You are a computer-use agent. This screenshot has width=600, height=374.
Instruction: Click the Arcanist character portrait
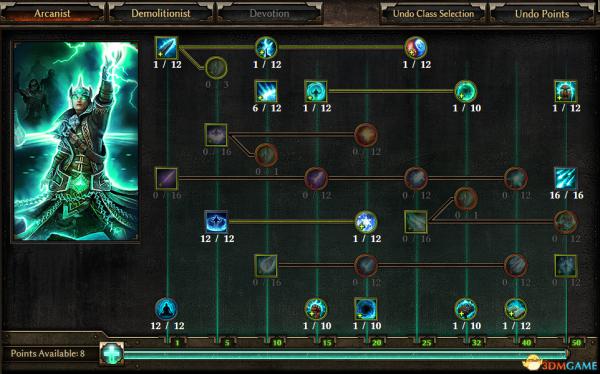(x=76, y=141)
